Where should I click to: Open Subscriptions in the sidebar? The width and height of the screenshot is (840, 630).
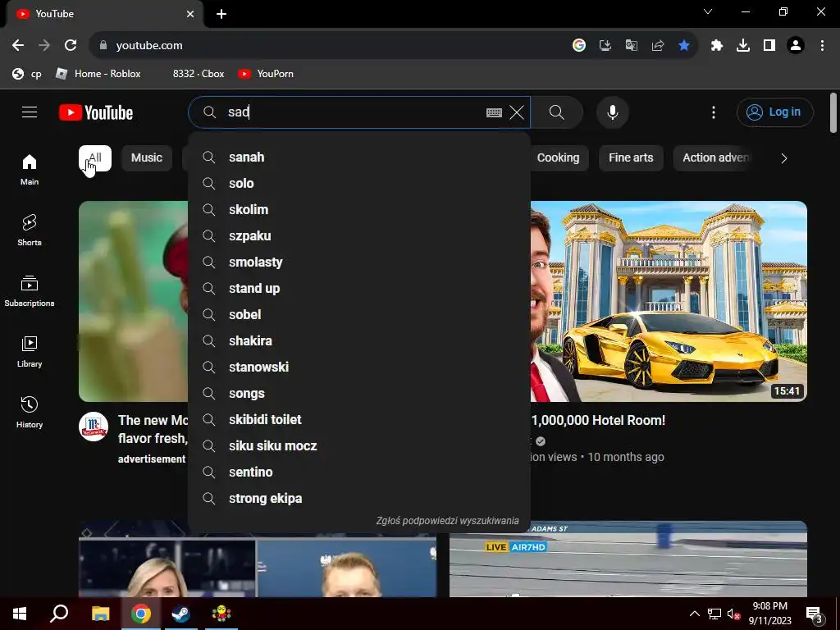(30, 291)
